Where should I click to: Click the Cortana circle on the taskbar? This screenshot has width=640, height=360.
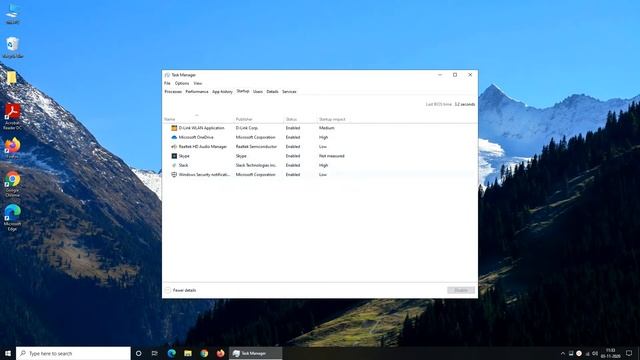(x=138, y=353)
